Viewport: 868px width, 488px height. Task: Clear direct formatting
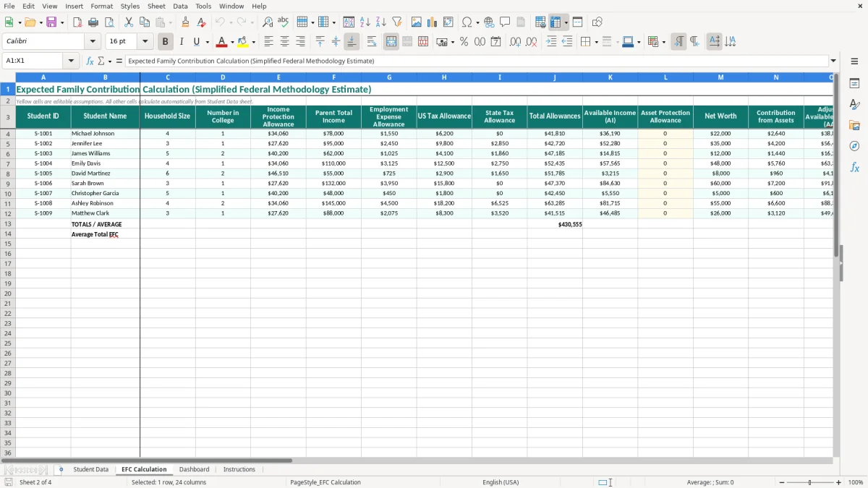coord(201,22)
